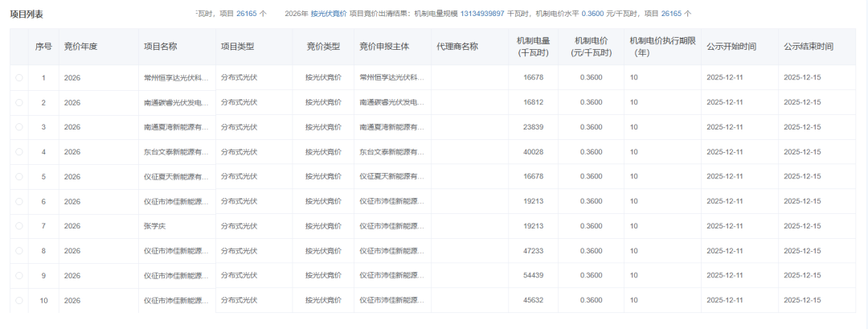
Task: Click the 分布式光伏 type cell in row 3
Action: coord(239,127)
